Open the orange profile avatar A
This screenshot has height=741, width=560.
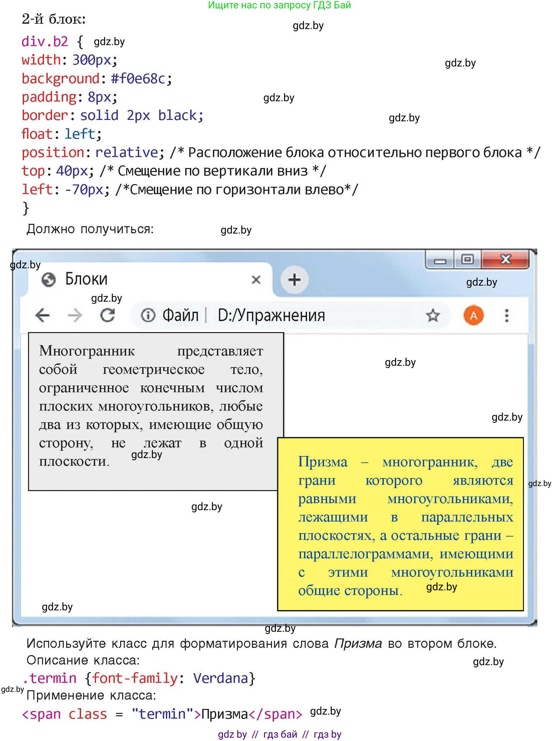pyautogui.click(x=474, y=315)
